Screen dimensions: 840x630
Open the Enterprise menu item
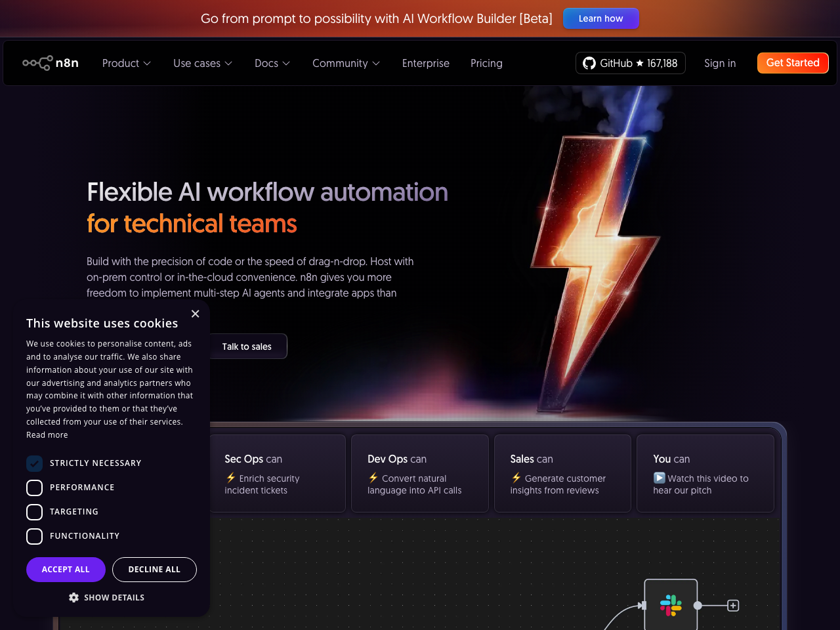(x=425, y=63)
